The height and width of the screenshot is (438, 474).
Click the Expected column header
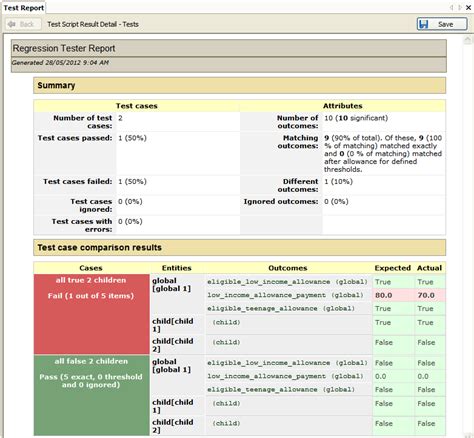coord(393,268)
